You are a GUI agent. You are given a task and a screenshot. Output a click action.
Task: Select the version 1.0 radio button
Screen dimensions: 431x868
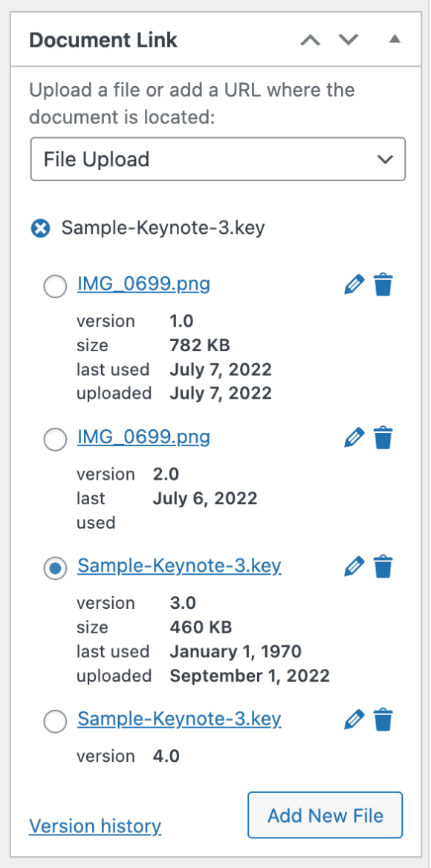click(x=54, y=286)
